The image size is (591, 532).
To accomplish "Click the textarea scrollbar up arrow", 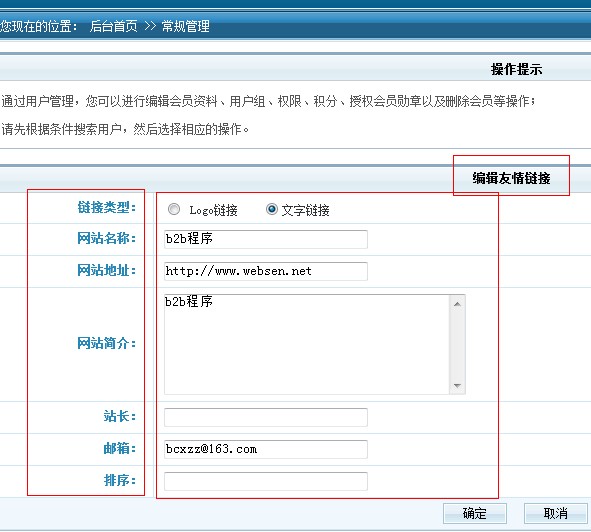I will click(x=457, y=304).
